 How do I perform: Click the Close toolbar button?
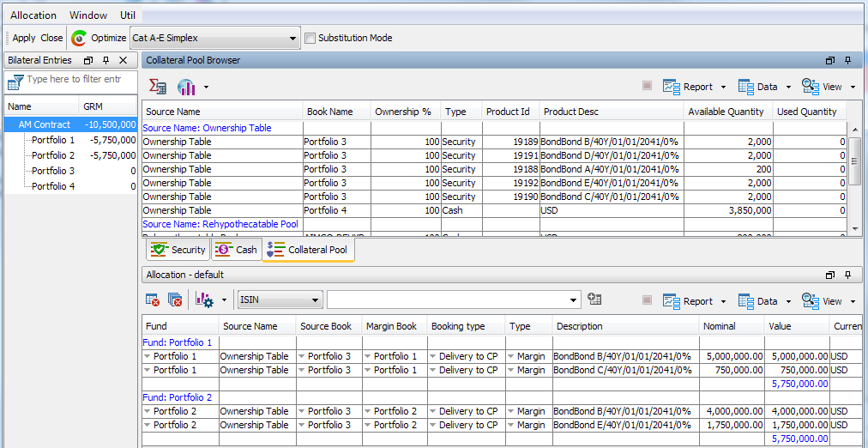pos(51,39)
